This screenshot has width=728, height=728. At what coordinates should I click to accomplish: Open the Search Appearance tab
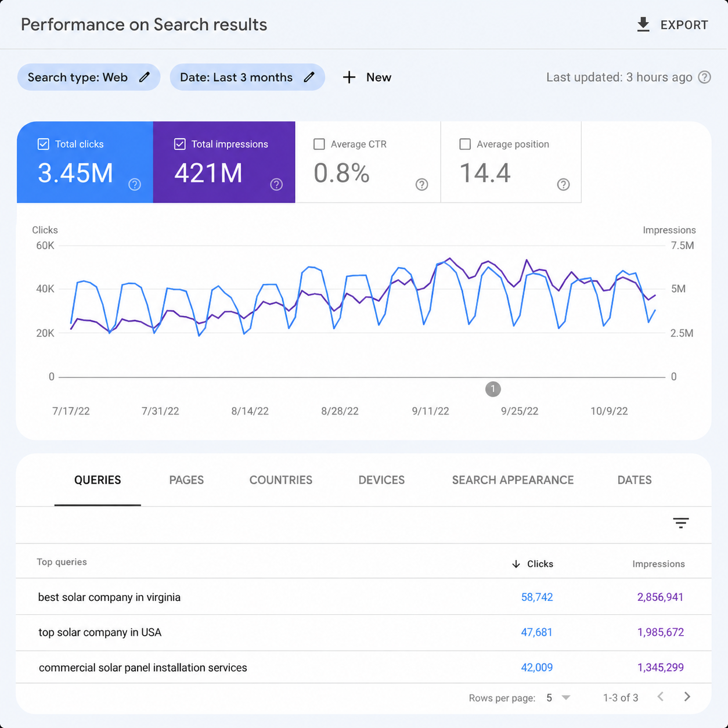pyautogui.click(x=513, y=480)
